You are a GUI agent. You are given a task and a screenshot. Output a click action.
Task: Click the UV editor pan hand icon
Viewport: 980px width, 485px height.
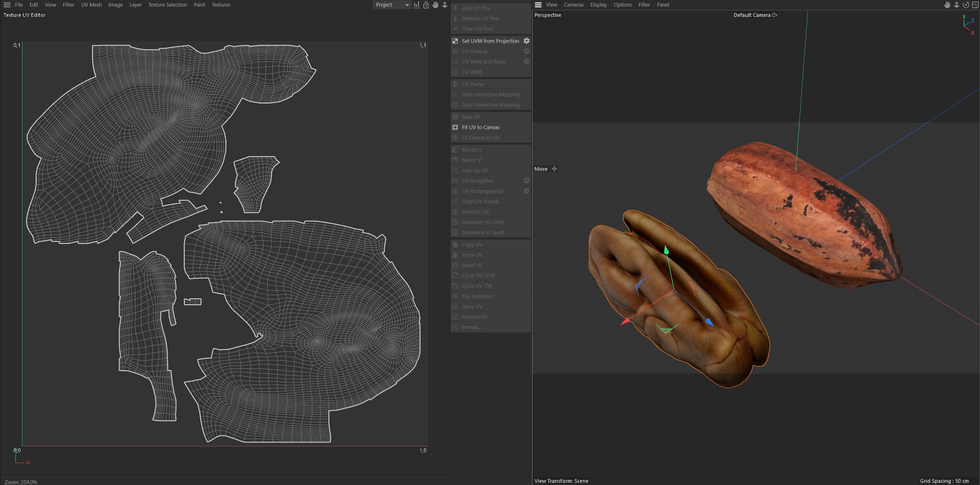click(x=435, y=5)
